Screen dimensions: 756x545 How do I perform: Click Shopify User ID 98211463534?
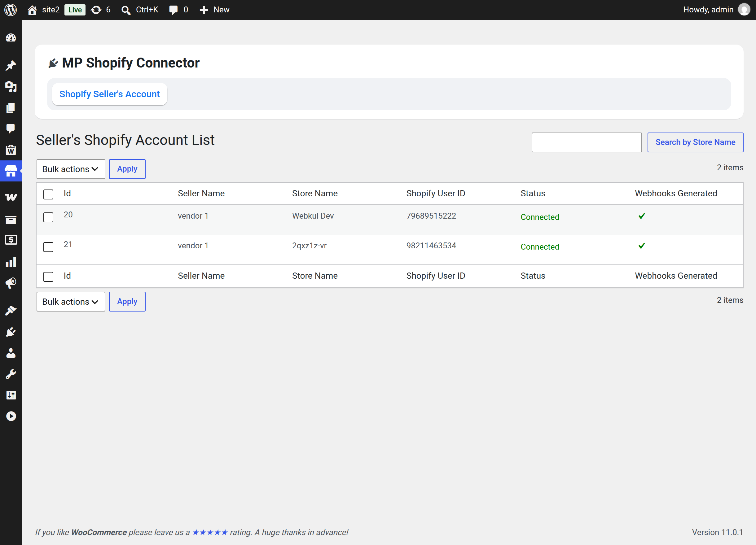coord(431,246)
